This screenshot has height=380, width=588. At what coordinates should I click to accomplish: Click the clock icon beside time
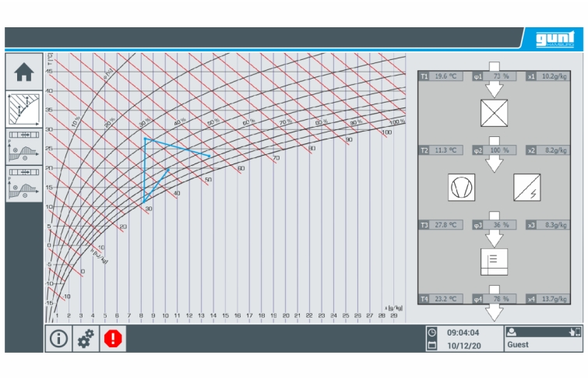pos(432,332)
